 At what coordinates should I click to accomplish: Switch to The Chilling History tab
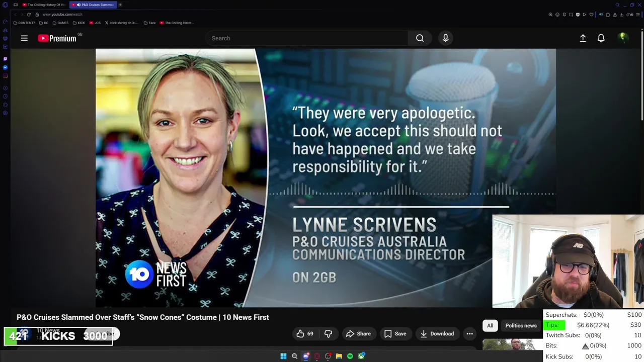(44, 5)
